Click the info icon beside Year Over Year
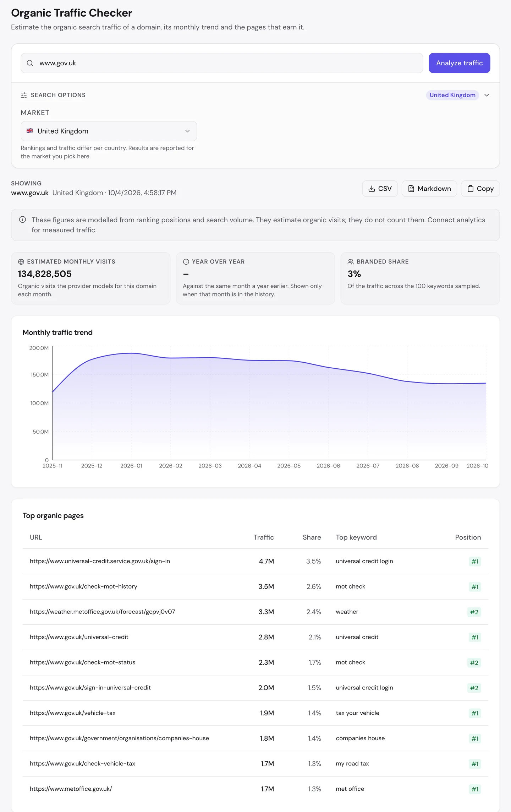This screenshot has width=511, height=812. click(x=186, y=262)
